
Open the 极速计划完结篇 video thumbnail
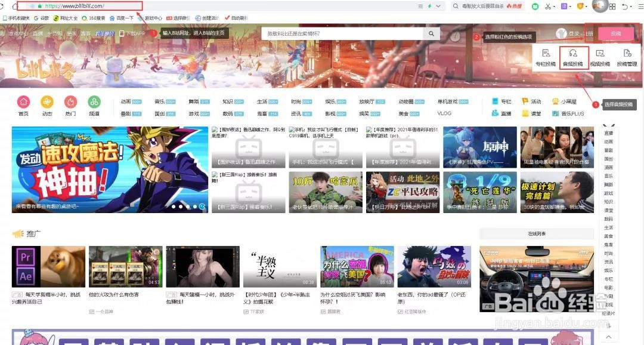click(x=557, y=192)
